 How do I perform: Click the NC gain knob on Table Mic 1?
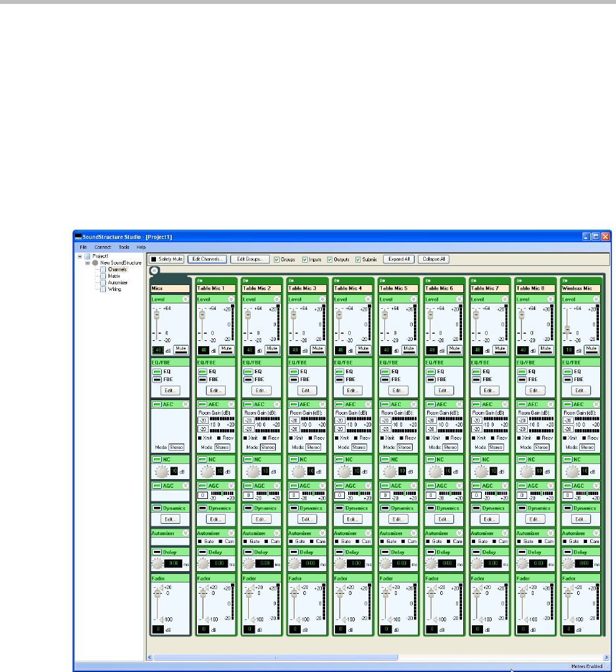tap(207, 471)
